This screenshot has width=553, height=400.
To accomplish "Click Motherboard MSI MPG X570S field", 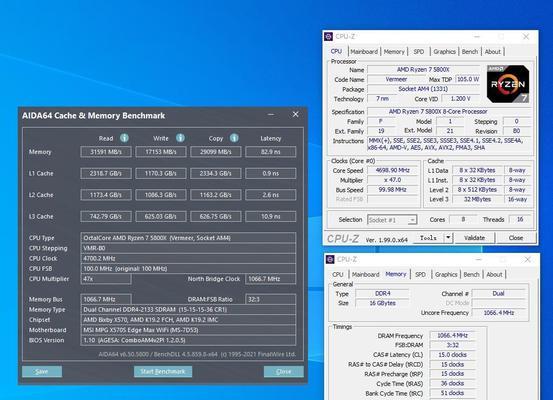I will click(x=188, y=330).
